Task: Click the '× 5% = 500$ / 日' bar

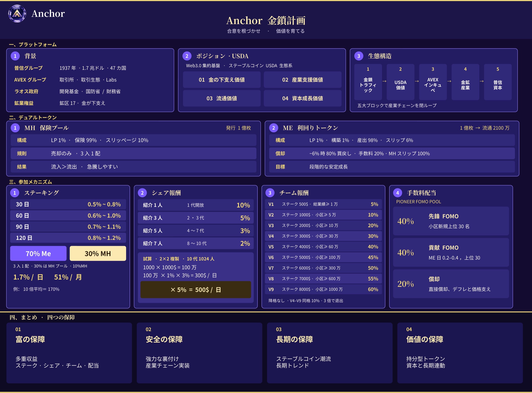Action: pyautogui.click(x=196, y=290)
